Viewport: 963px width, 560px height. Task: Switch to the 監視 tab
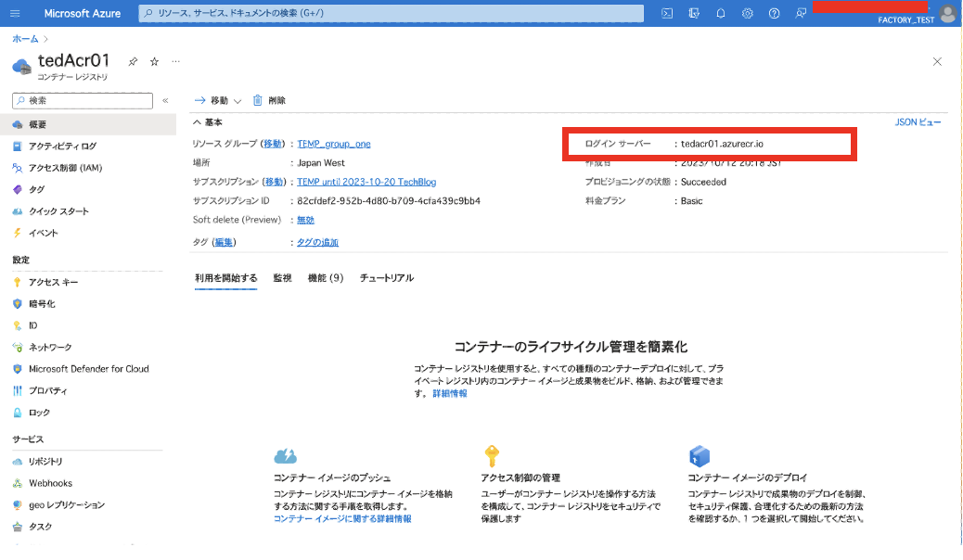point(283,278)
